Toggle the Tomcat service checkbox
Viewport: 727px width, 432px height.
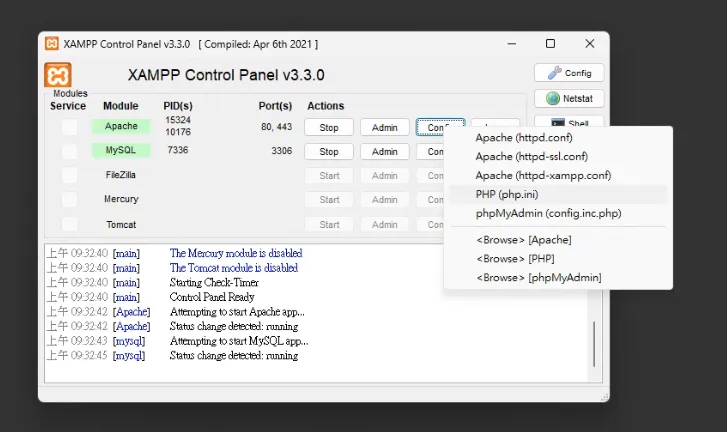[70, 224]
